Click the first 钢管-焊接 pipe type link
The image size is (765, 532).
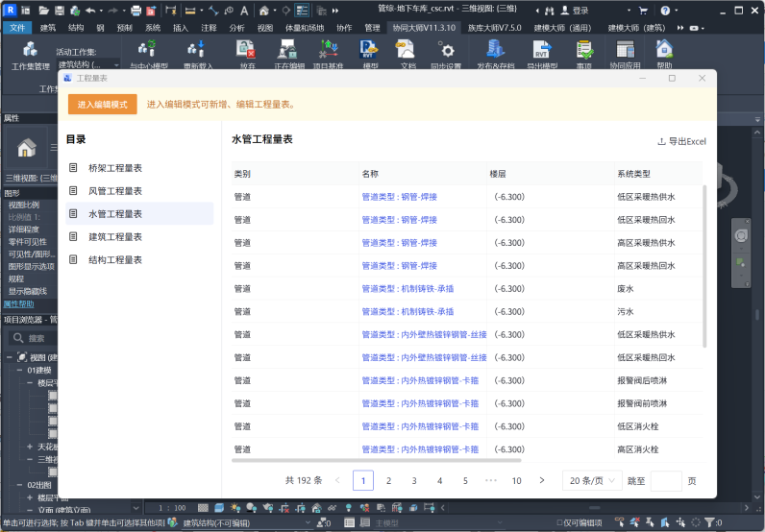[400, 197]
